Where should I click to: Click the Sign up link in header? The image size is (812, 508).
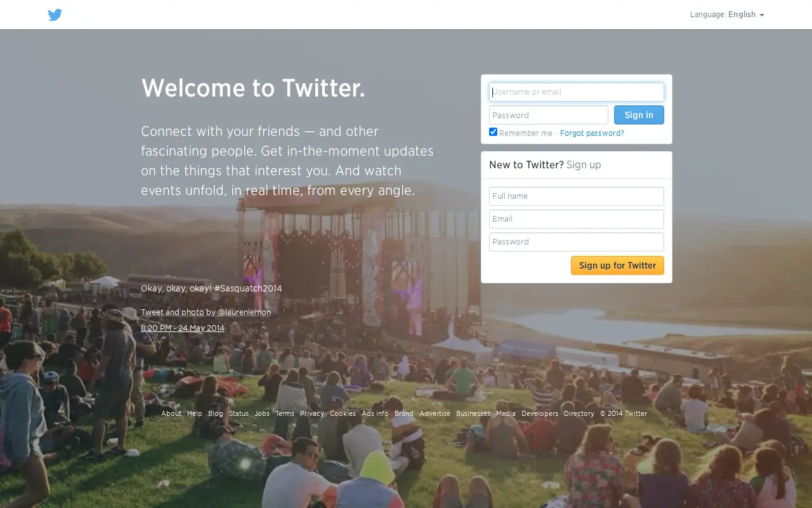pyautogui.click(x=584, y=165)
